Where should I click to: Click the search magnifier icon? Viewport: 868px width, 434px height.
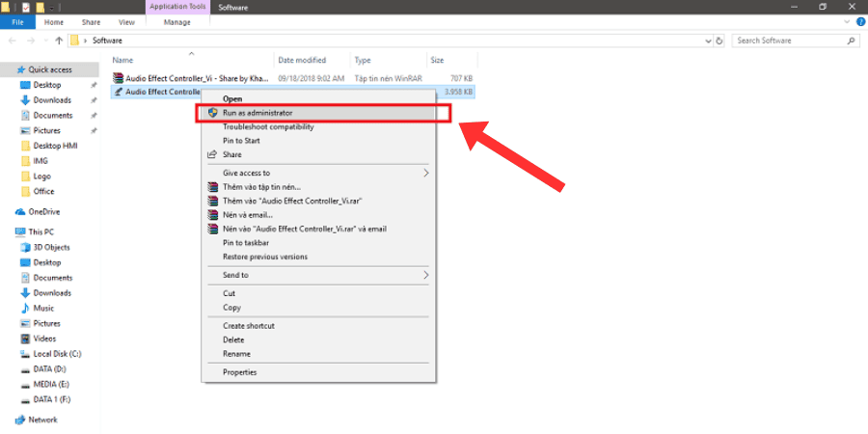point(851,41)
